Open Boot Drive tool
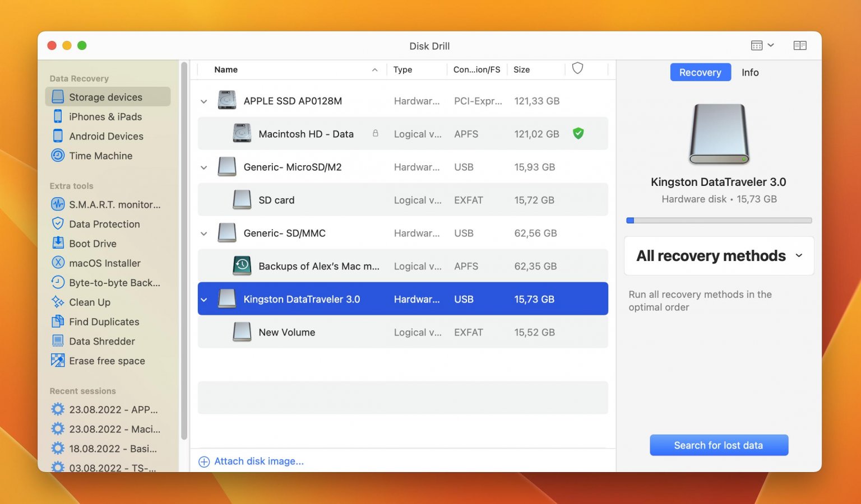861x504 pixels. click(x=92, y=244)
